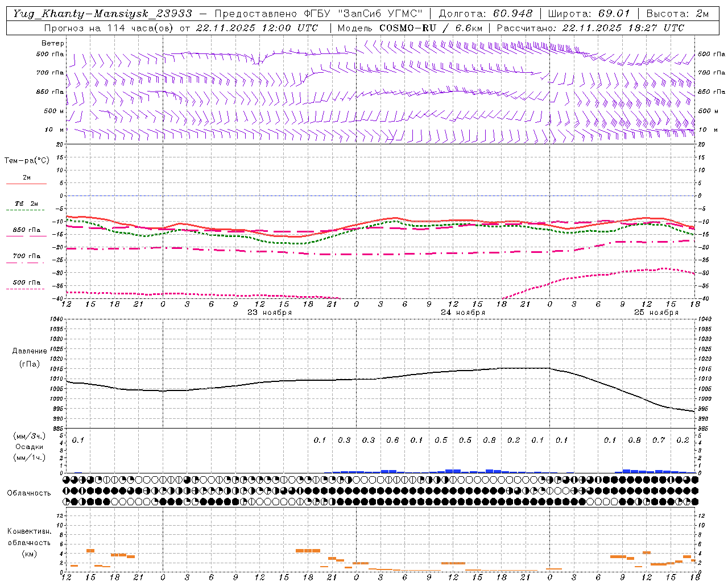Screen dimensions: 728x582
Task: Click the 10 м wind level label on left
Action: click(54, 130)
